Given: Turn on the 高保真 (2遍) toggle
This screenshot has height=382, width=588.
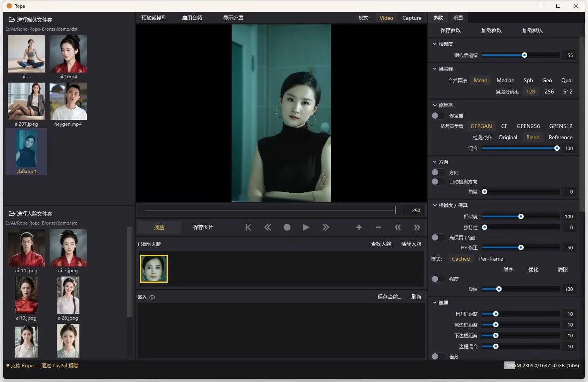Looking at the screenshot, I should [x=438, y=237].
